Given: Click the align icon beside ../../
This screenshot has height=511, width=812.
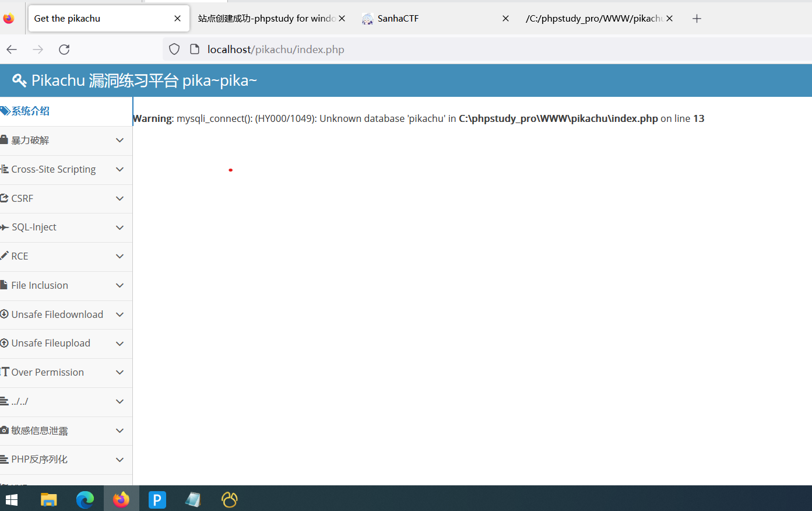Looking at the screenshot, I should point(5,401).
